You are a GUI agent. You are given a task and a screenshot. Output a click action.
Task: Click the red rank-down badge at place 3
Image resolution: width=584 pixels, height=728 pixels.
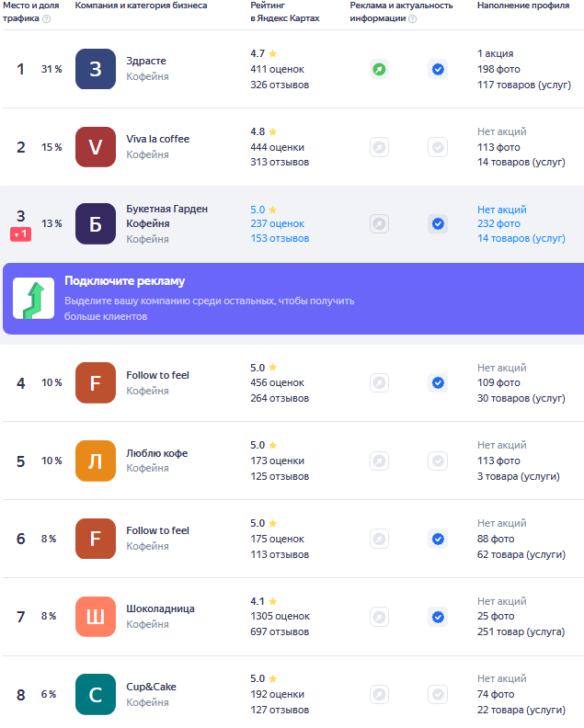point(21,234)
